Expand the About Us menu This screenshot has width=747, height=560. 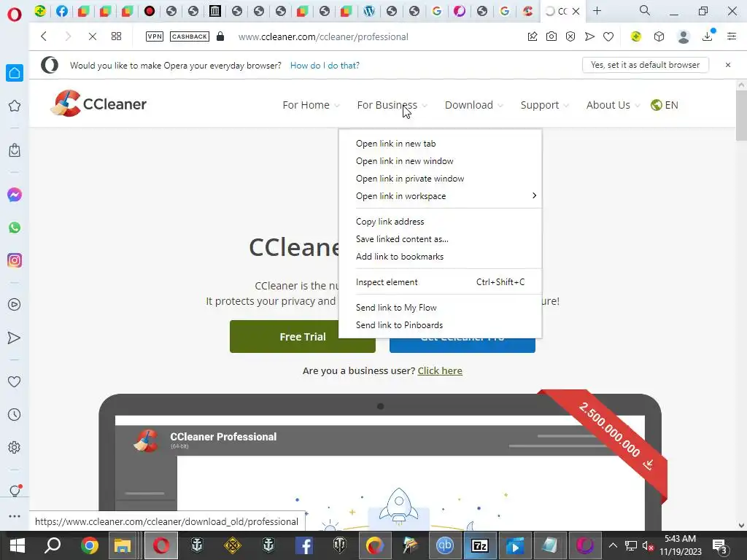click(x=613, y=105)
